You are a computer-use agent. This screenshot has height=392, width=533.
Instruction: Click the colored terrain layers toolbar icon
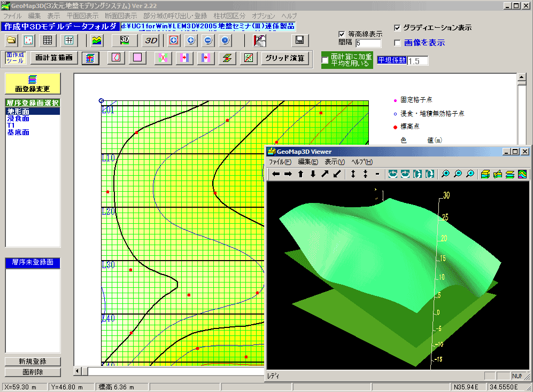coord(97,41)
